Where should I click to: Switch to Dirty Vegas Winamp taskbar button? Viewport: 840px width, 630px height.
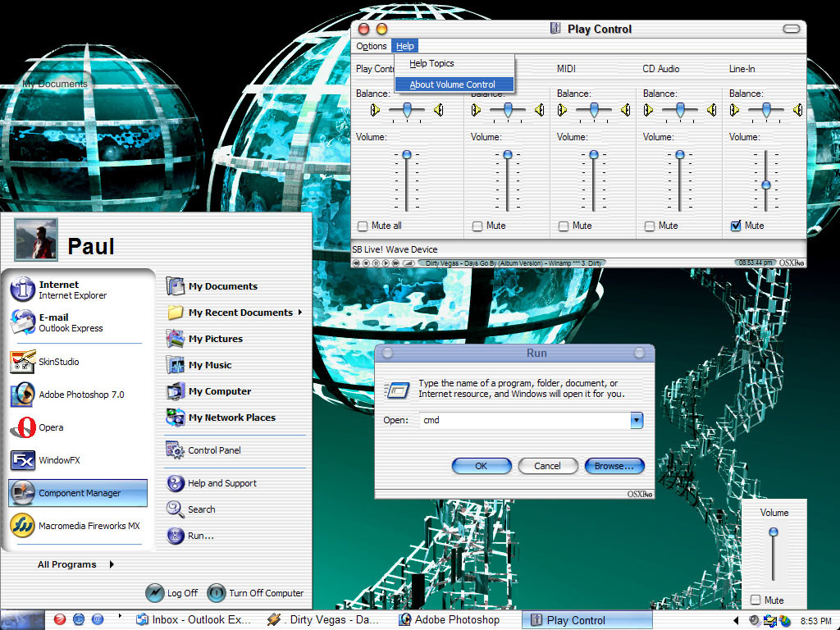pos(325,620)
